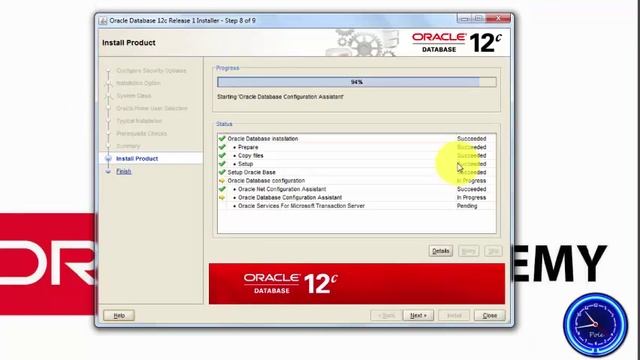Click the Help button
Viewport: 640px width, 360px height.
point(119,316)
